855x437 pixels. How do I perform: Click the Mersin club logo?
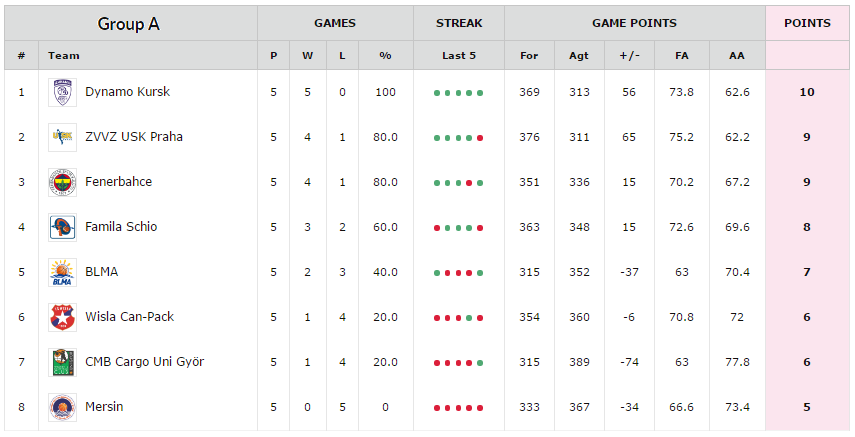[62, 407]
